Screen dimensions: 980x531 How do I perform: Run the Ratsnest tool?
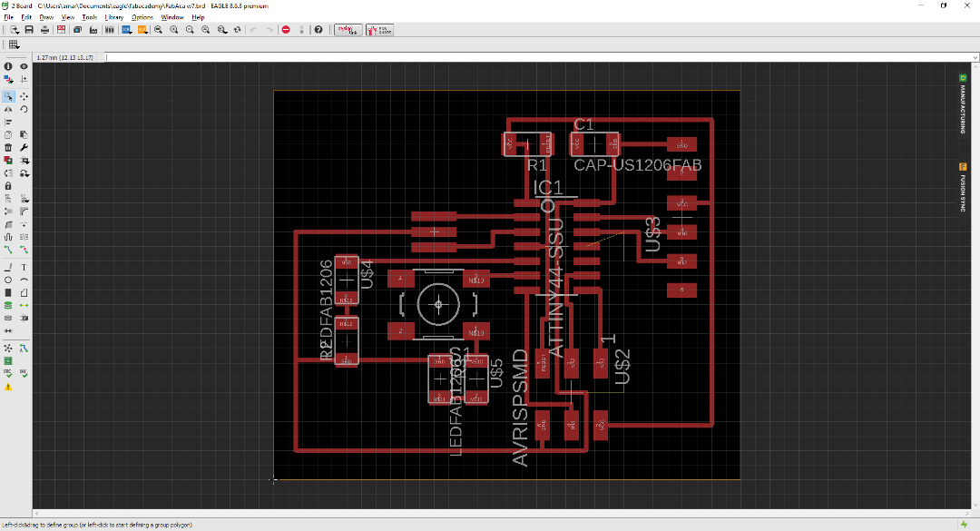pos(8,348)
